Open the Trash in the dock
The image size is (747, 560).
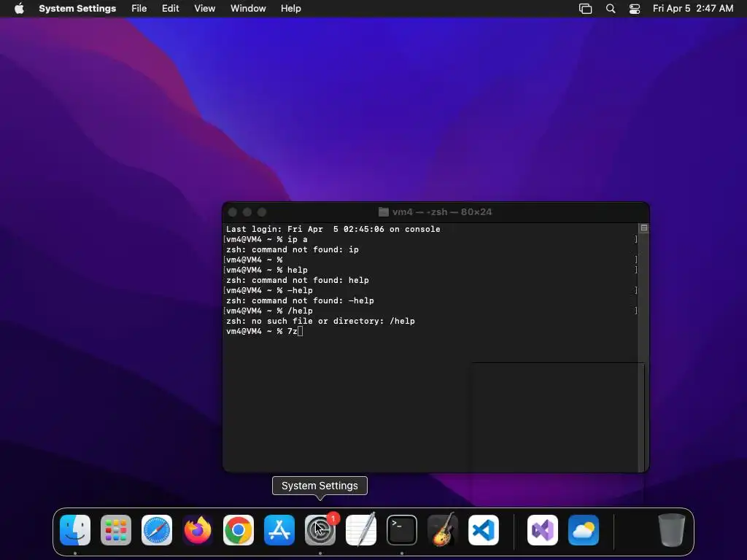pos(672,530)
